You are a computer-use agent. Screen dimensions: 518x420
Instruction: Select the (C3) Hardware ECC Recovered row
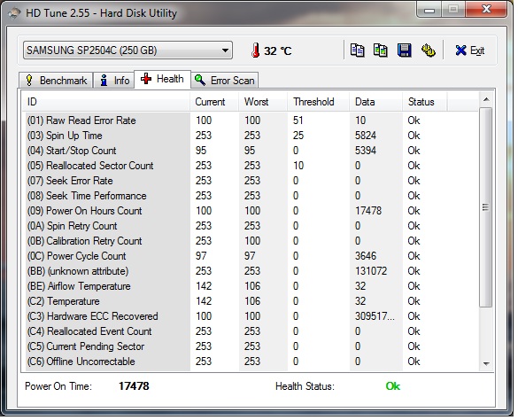pos(251,316)
